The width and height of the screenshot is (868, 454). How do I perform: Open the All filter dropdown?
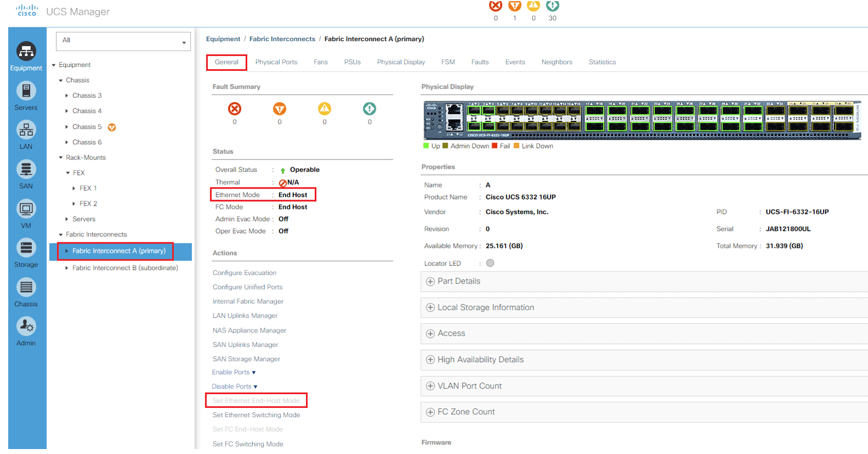pyautogui.click(x=123, y=41)
